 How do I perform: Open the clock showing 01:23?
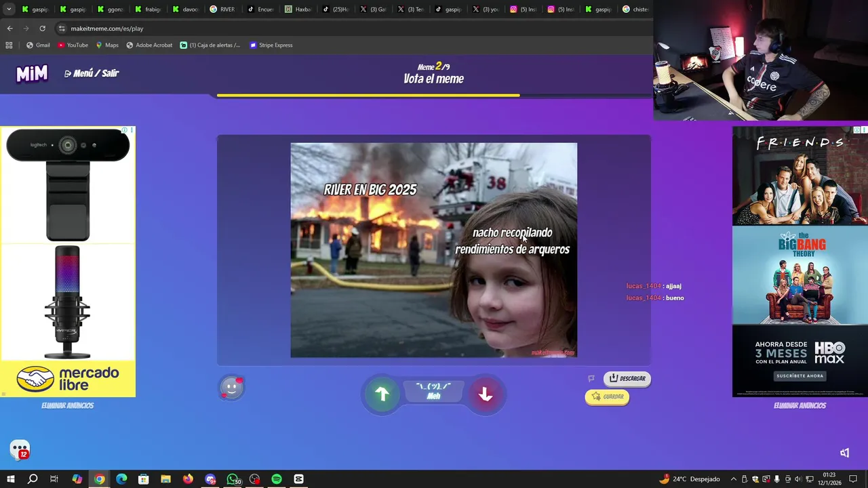tap(829, 479)
